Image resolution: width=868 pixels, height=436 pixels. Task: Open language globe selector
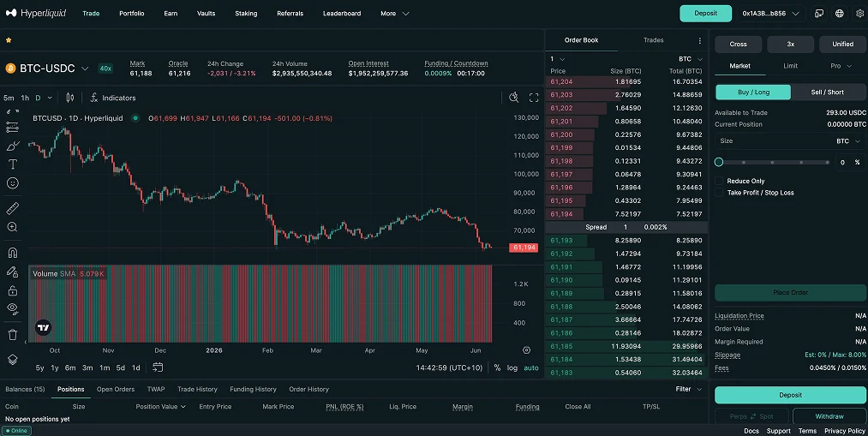840,14
